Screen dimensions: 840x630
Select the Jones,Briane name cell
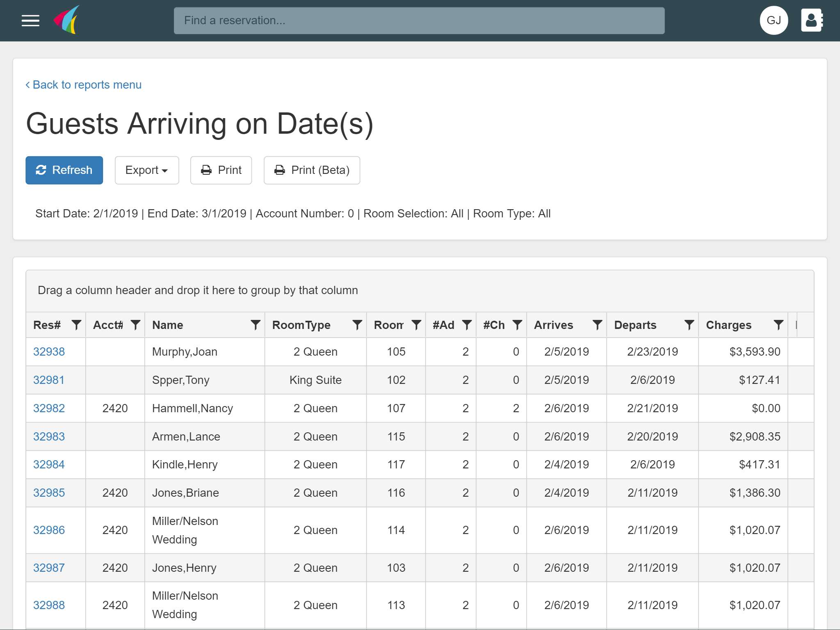[205, 493]
